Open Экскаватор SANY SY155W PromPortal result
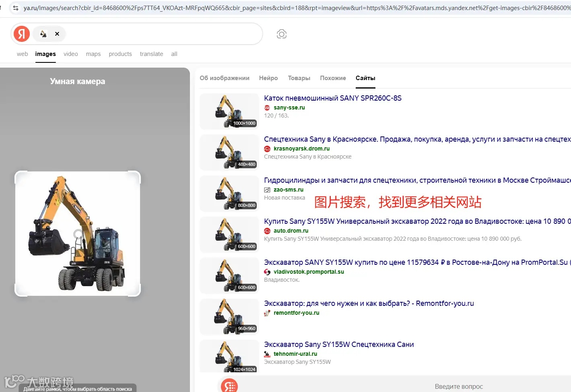571x392 pixels. [x=417, y=262]
